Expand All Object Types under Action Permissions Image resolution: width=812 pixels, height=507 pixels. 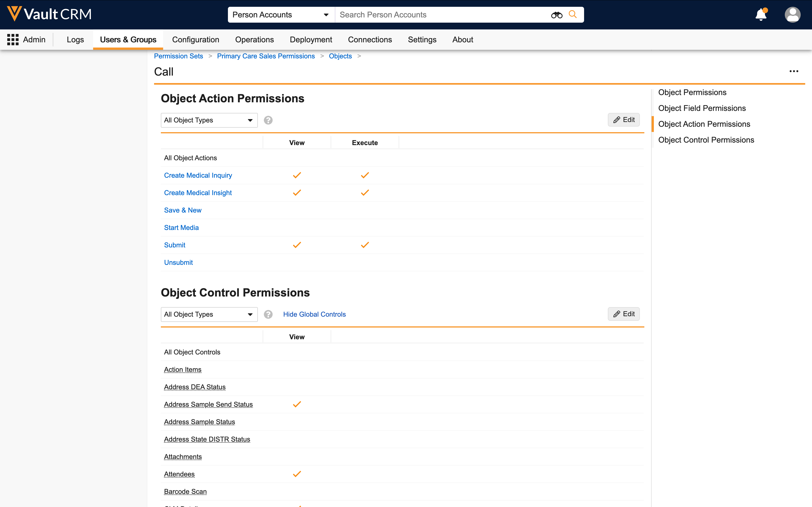209,120
